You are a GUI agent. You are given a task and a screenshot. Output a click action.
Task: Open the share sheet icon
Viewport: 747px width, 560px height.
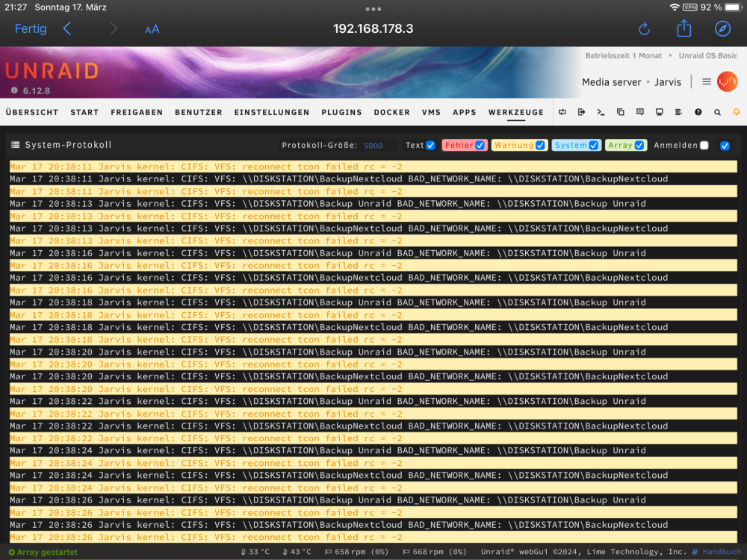(684, 28)
